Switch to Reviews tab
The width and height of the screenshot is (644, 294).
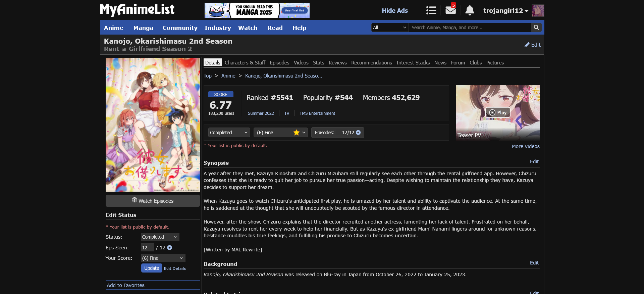tap(337, 63)
